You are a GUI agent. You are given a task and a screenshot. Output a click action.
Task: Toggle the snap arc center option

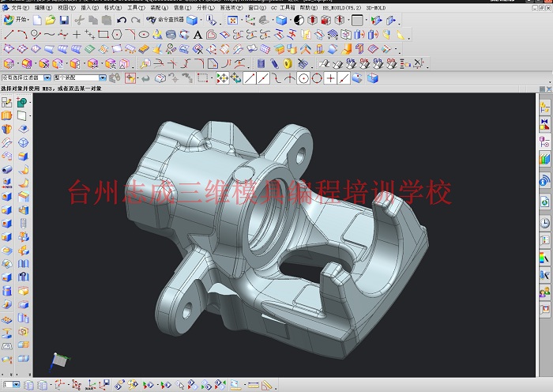pyautogui.click(x=303, y=78)
